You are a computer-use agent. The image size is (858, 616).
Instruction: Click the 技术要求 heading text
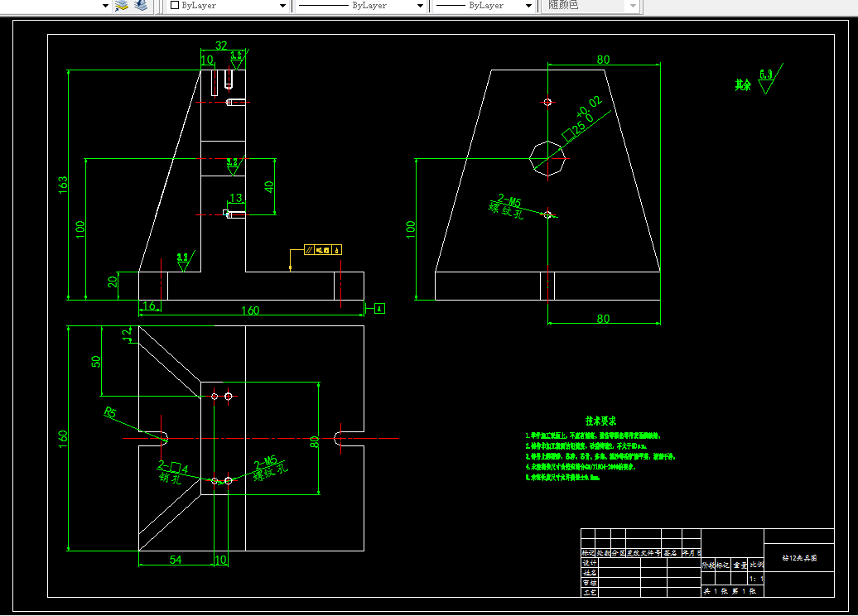[x=600, y=421]
